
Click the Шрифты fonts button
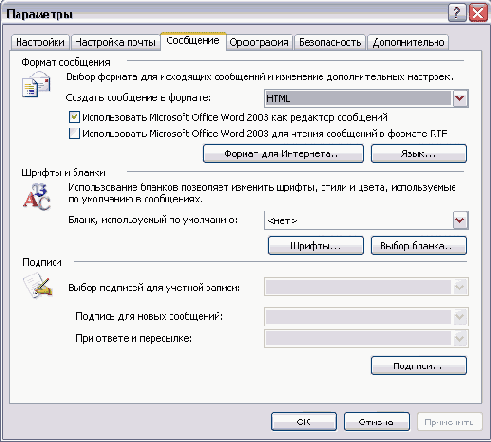pos(316,246)
